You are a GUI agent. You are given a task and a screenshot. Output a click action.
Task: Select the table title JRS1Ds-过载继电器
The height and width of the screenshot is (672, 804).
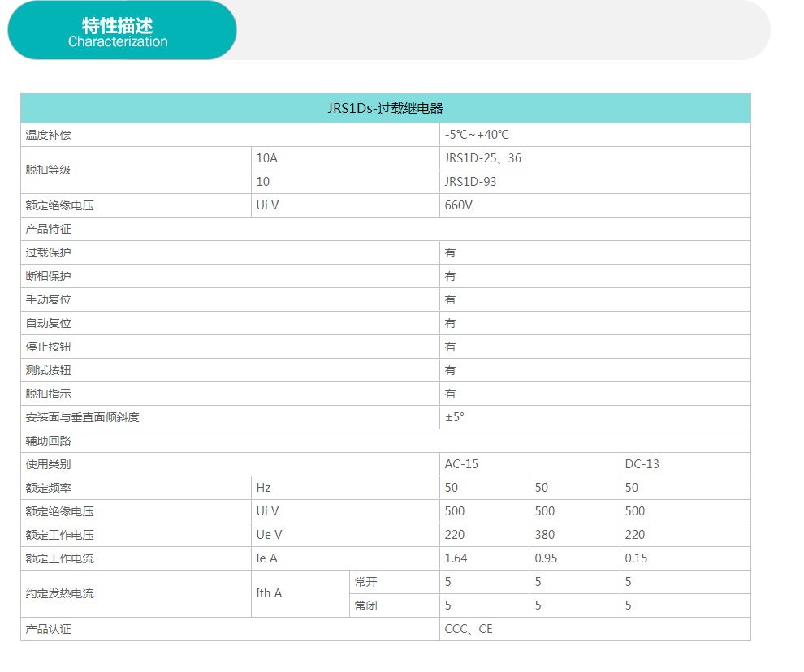click(x=386, y=108)
